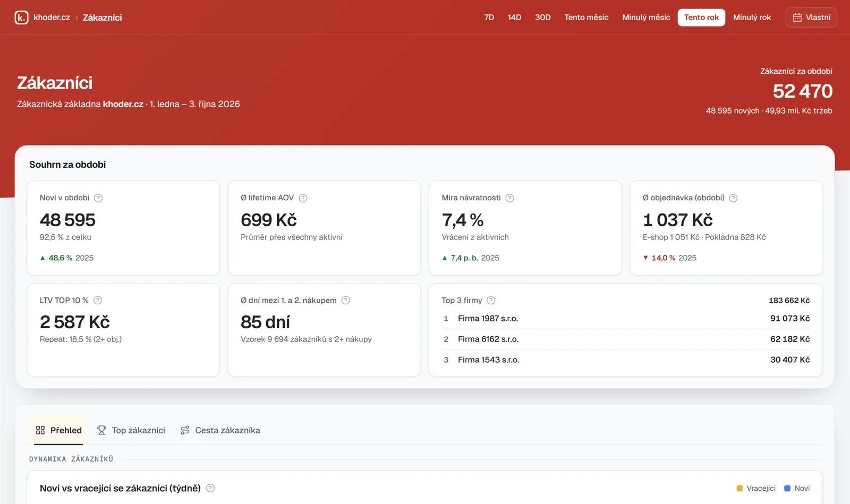This screenshot has height=504, width=850.
Task: Switch range to Tento měsíc
Action: [x=586, y=18]
